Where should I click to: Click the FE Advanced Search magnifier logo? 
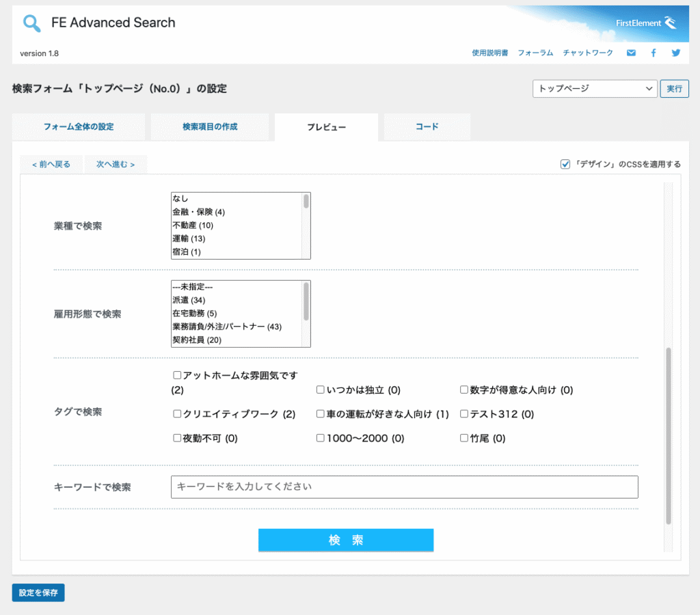pos(31,23)
